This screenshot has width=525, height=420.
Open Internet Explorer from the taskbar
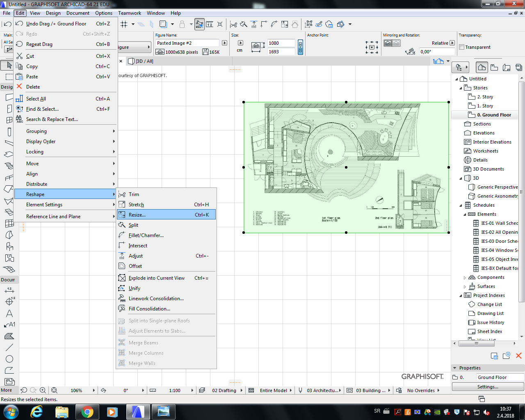click(x=37, y=411)
